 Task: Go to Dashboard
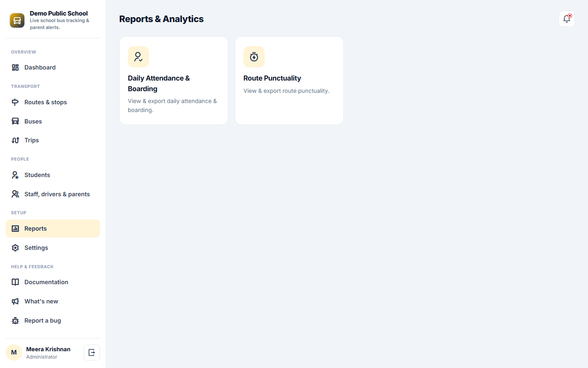[53, 67]
